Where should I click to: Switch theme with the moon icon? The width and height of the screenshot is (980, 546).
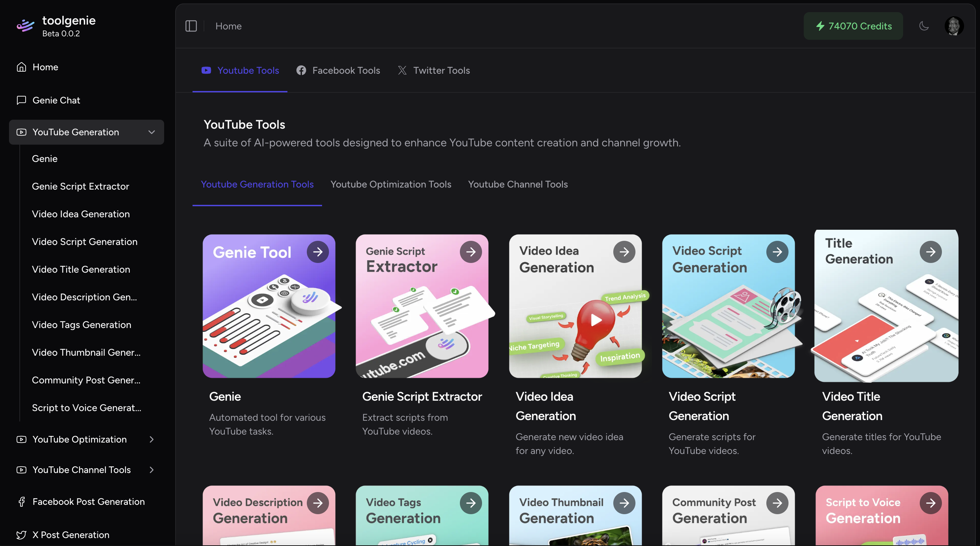point(924,26)
